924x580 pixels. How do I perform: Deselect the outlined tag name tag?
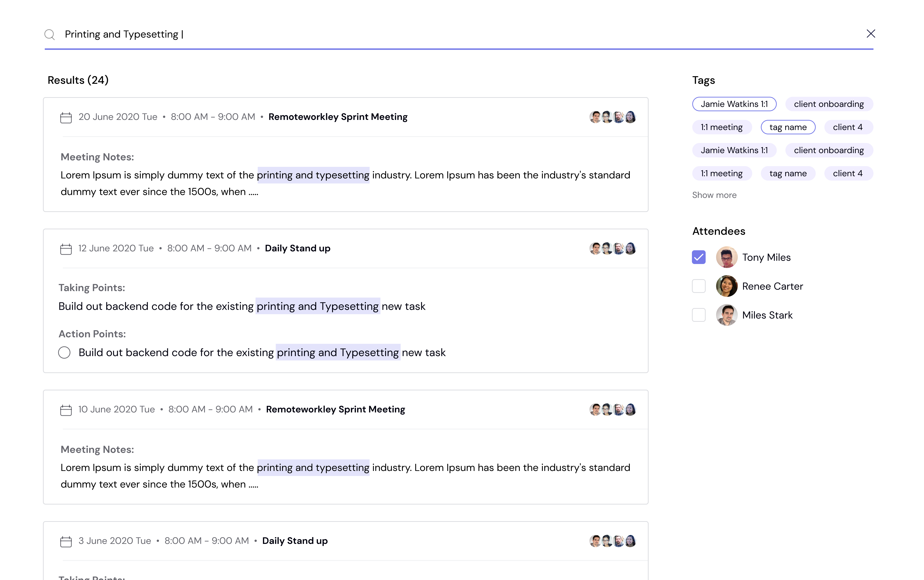click(788, 127)
